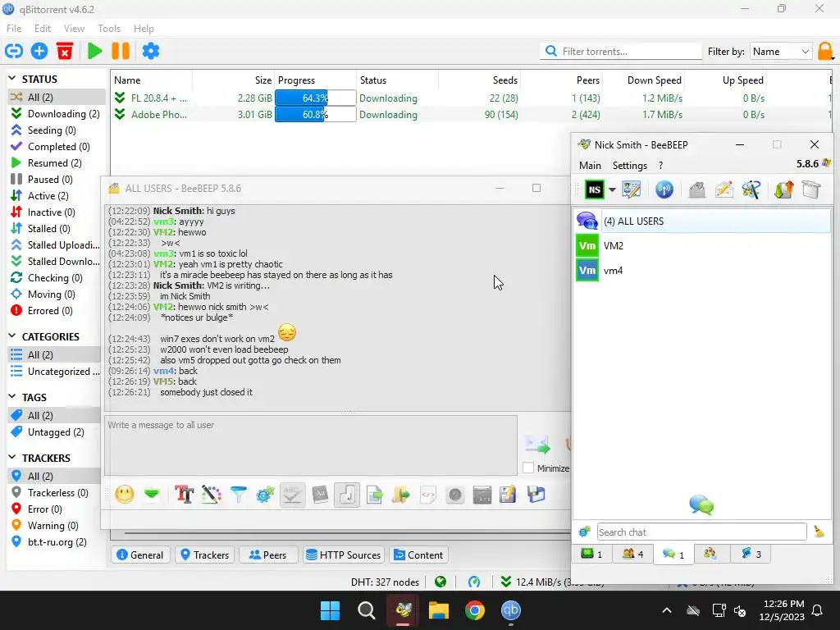Click the green down-arrow icon in chat toolbar
Image resolution: width=840 pixels, height=630 pixels.
(152, 494)
